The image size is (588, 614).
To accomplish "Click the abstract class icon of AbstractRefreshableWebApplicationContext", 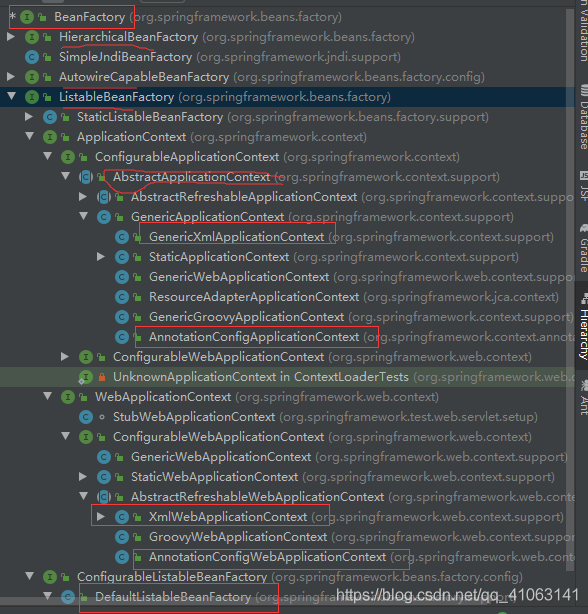I will click(104, 497).
